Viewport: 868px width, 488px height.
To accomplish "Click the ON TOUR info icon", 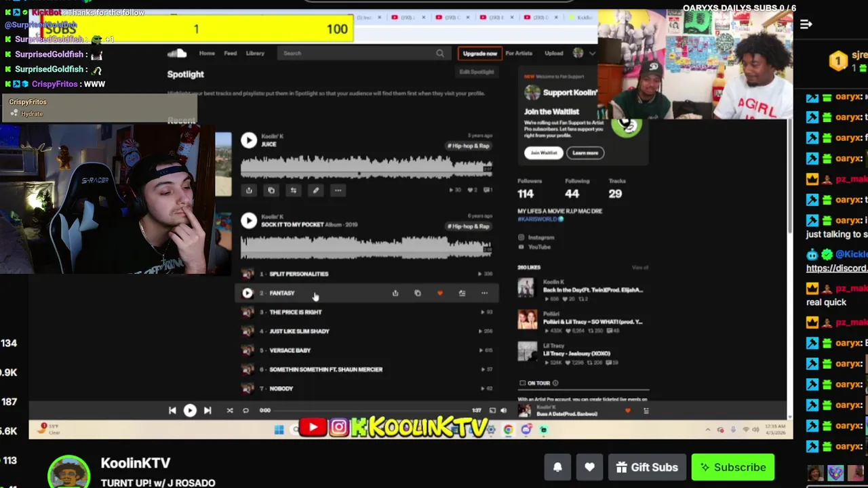I will [555, 383].
